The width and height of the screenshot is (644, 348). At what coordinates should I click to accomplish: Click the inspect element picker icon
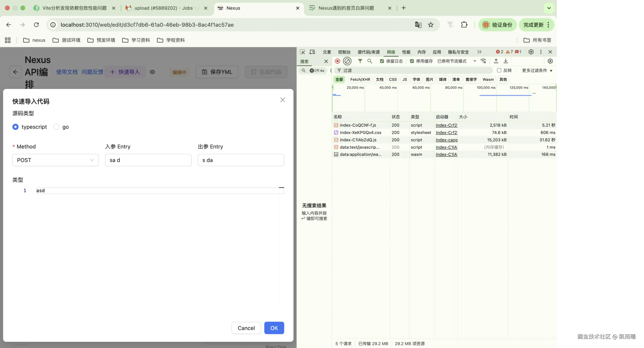tap(302, 52)
